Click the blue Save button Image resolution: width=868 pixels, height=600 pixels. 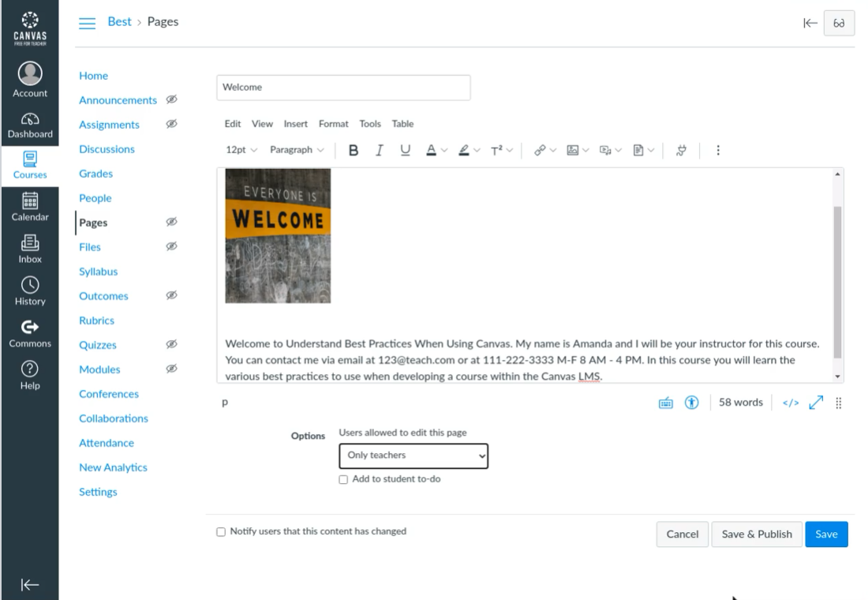point(826,534)
